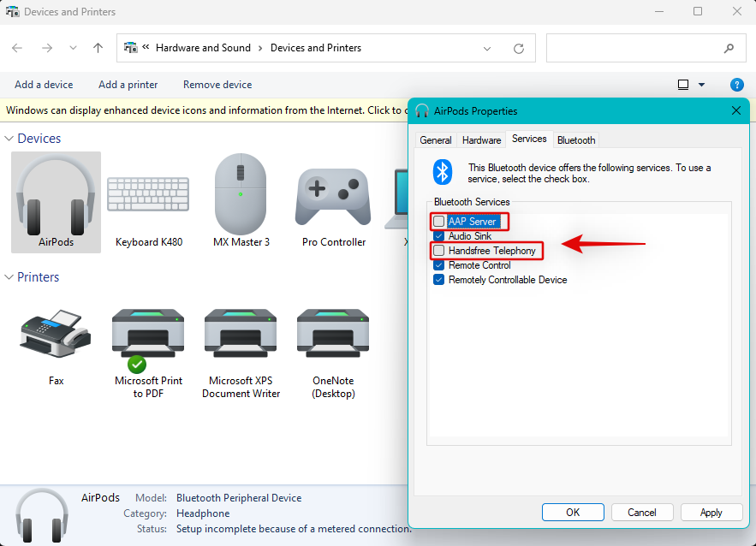Open the help question mark icon

[736, 85]
